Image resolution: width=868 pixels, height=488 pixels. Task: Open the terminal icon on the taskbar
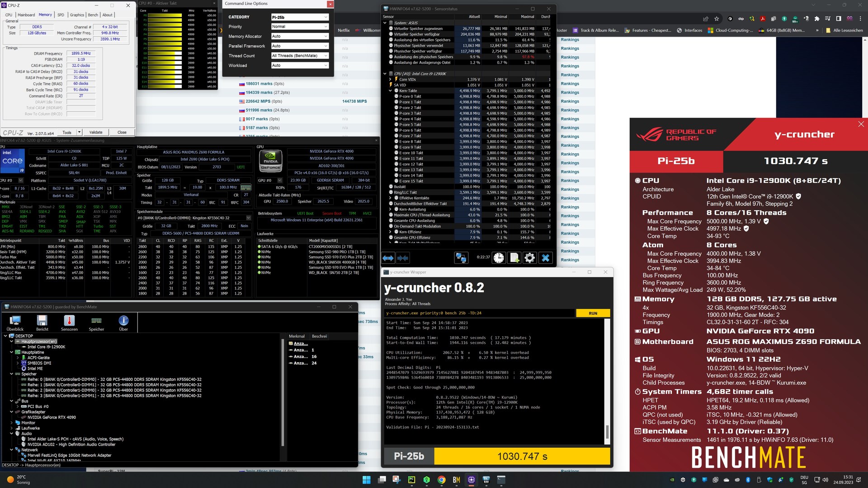coord(501,480)
